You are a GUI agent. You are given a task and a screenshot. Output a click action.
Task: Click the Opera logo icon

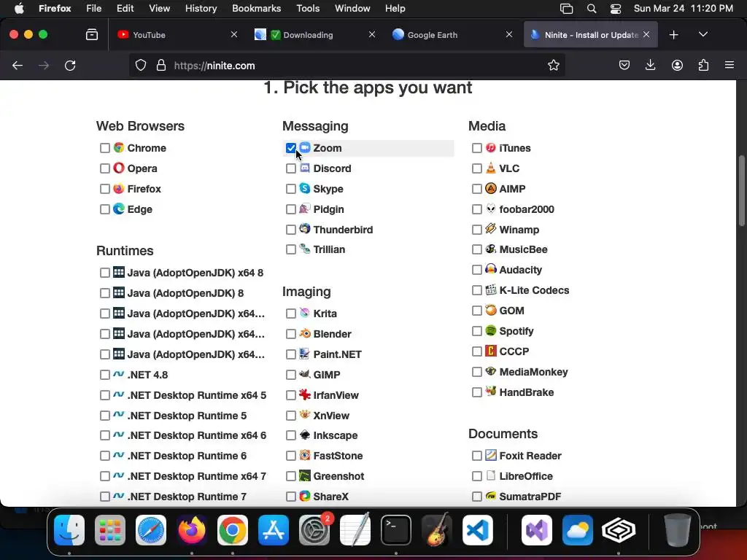(x=119, y=168)
